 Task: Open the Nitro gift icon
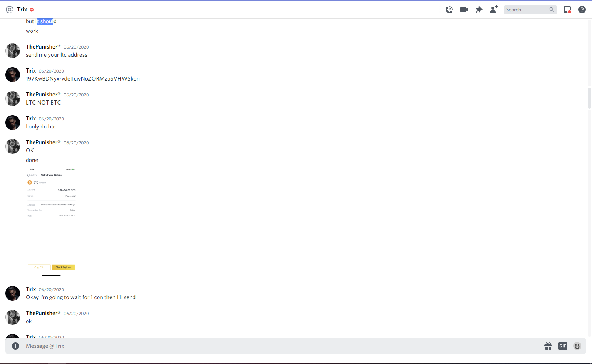pos(548,346)
